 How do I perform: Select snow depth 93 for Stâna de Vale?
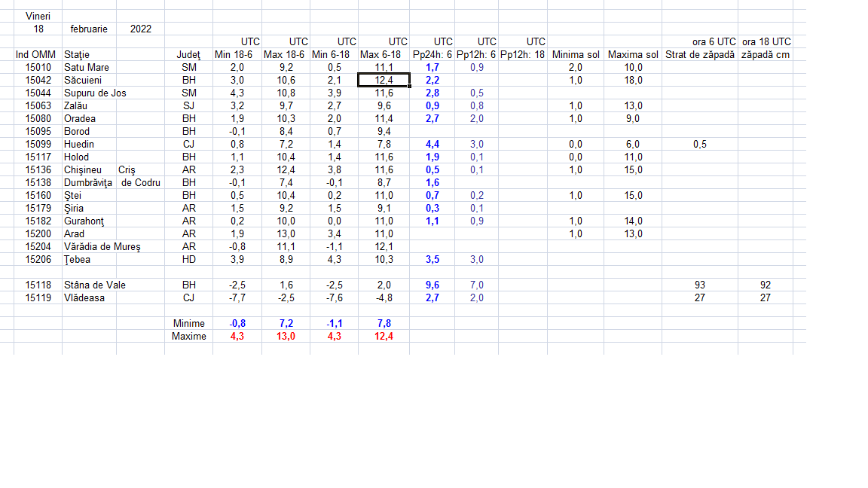(x=700, y=285)
